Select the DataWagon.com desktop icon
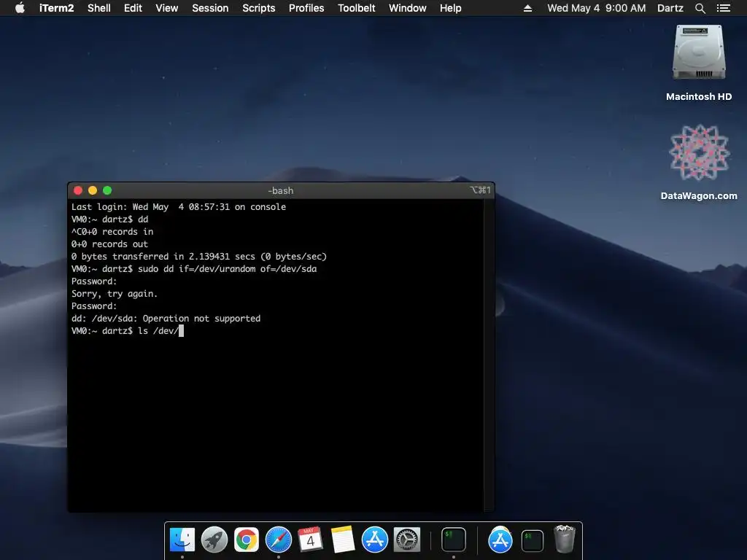Screen dimensions: 747x560 point(699,162)
